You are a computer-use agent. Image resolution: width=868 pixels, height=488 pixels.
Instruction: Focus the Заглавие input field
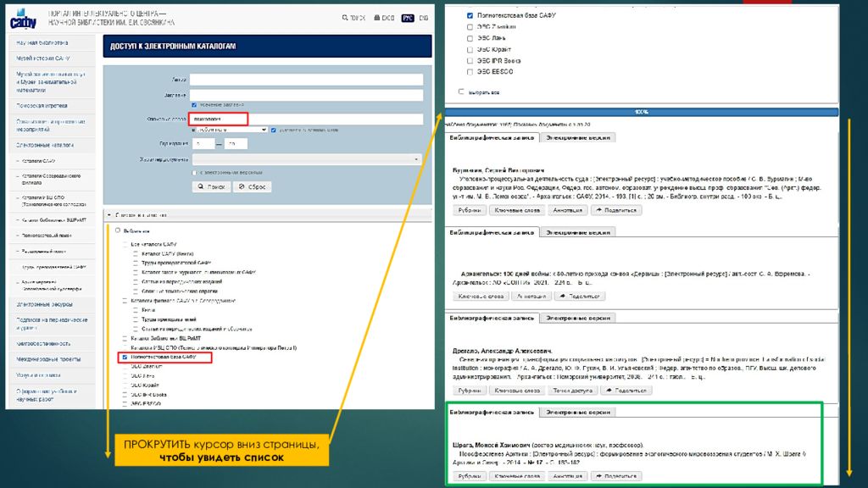tap(307, 95)
